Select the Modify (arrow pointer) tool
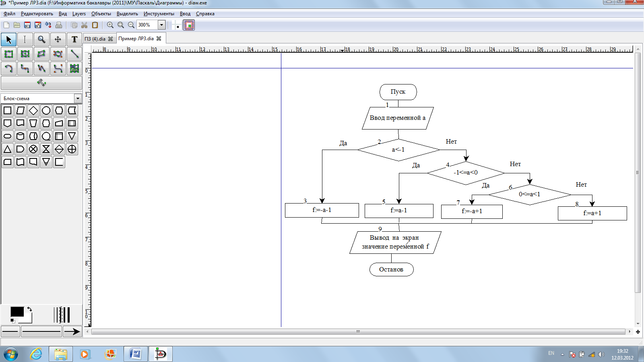The image size is (644, 362). [9, 39]
